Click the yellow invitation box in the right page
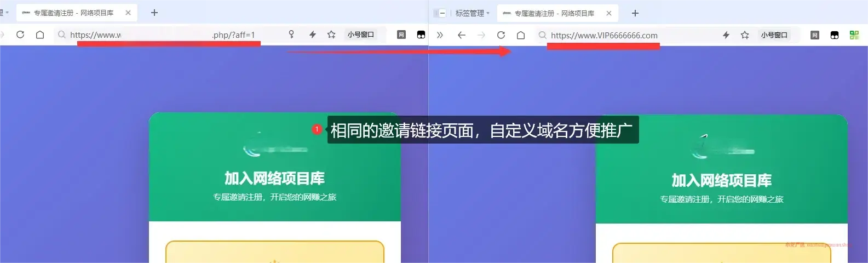The image size is (868, 263). click(722, 253)
